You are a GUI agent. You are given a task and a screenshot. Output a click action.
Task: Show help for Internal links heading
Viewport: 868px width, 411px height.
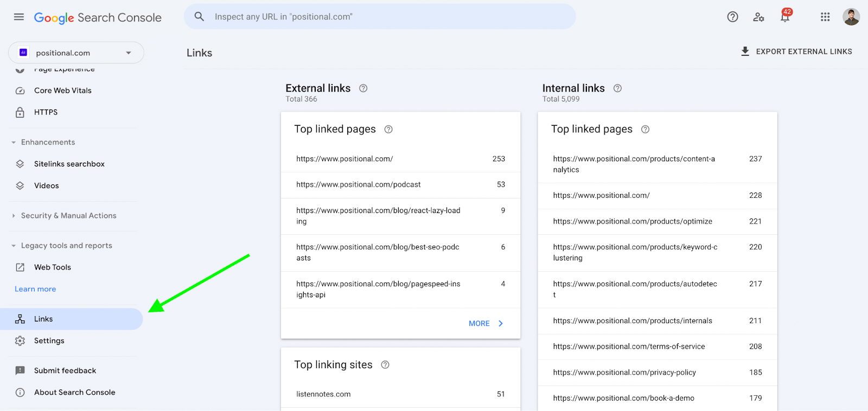pos(617,88)
